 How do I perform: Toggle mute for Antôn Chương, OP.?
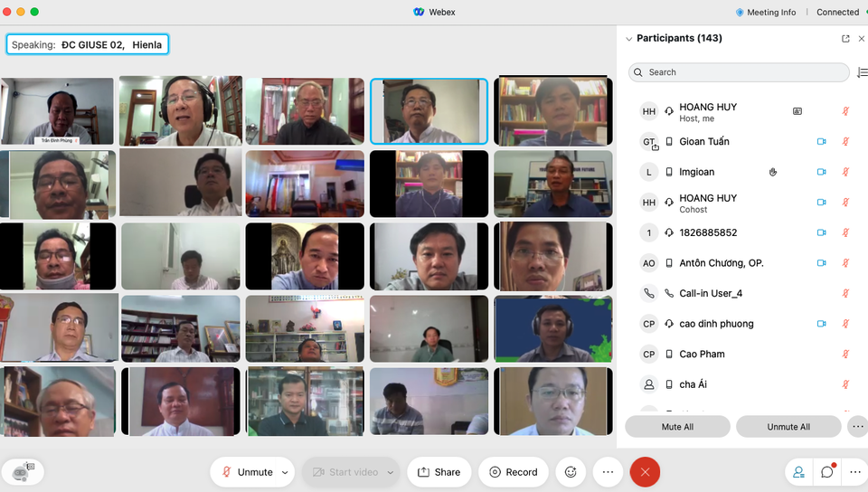(846, 263)
